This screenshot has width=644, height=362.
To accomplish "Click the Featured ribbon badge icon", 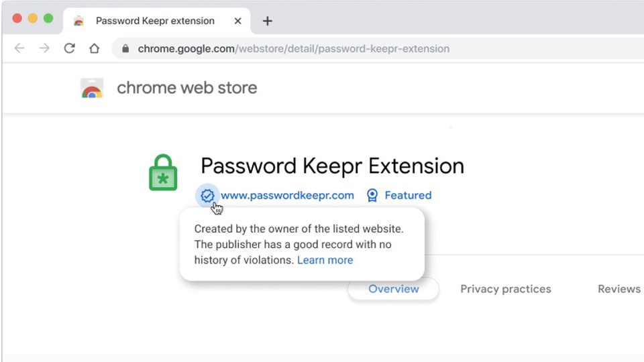I will pyautogui.click(x=372, y=195).
